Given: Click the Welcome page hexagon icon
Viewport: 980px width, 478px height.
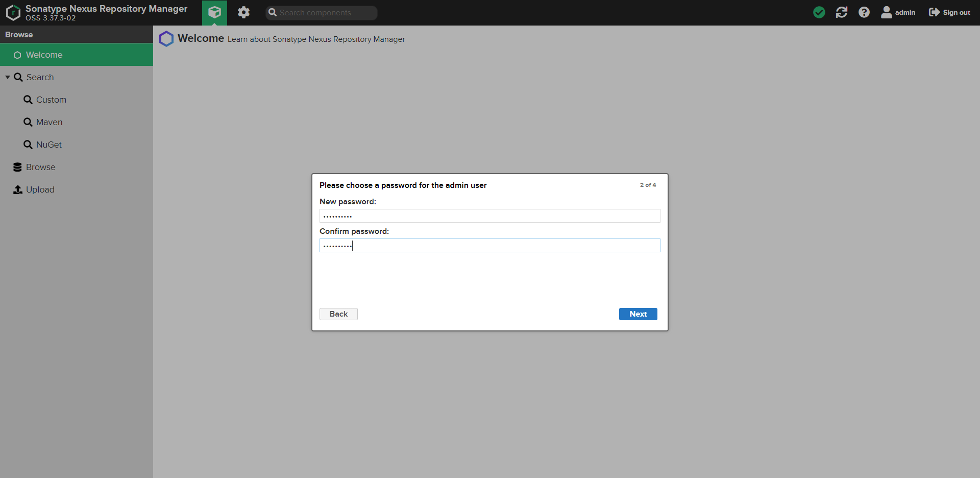Looking at the screenshot, I should pos(166,39).
